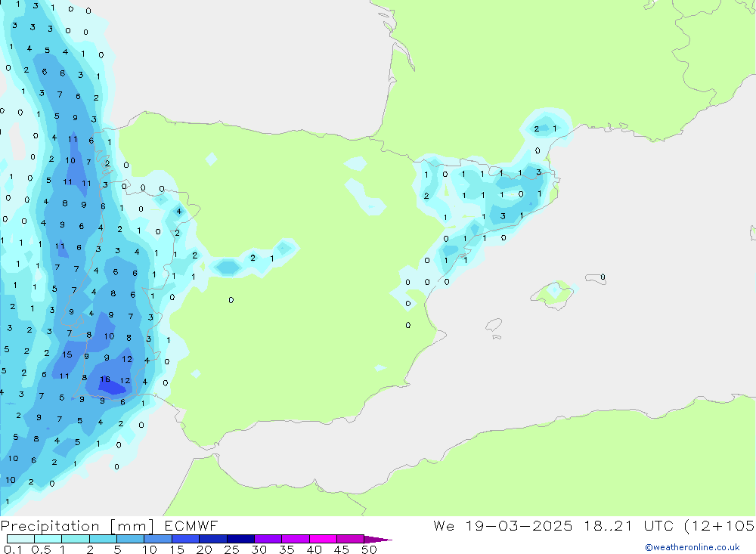This screenshot has width=756, height=554.
Task: Select the 10–15 mm legend swatch
Action: (158, 539)
